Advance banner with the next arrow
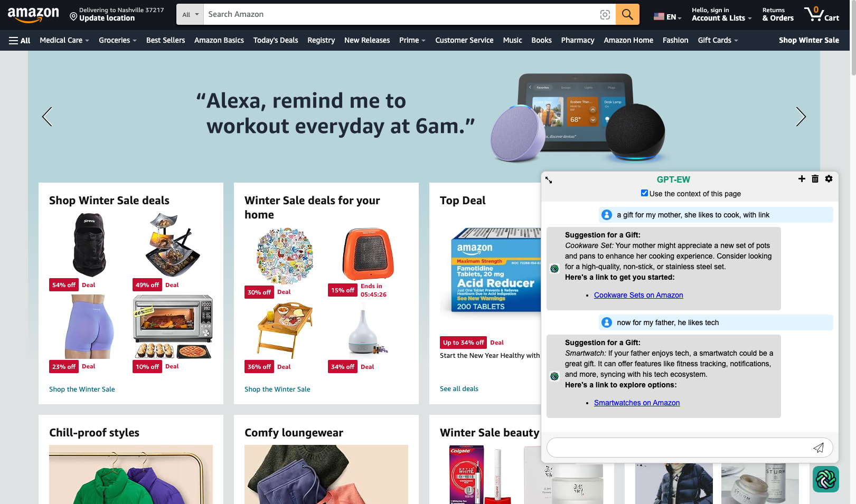856x504 pixels. coord(801,117)
